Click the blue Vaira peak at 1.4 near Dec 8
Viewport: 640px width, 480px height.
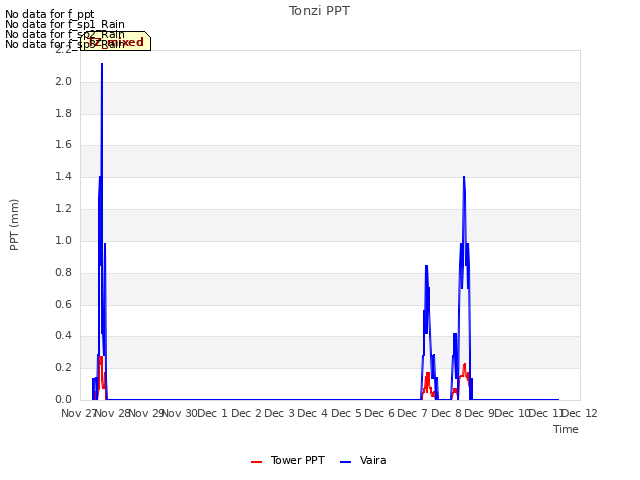tap(464, 178)
